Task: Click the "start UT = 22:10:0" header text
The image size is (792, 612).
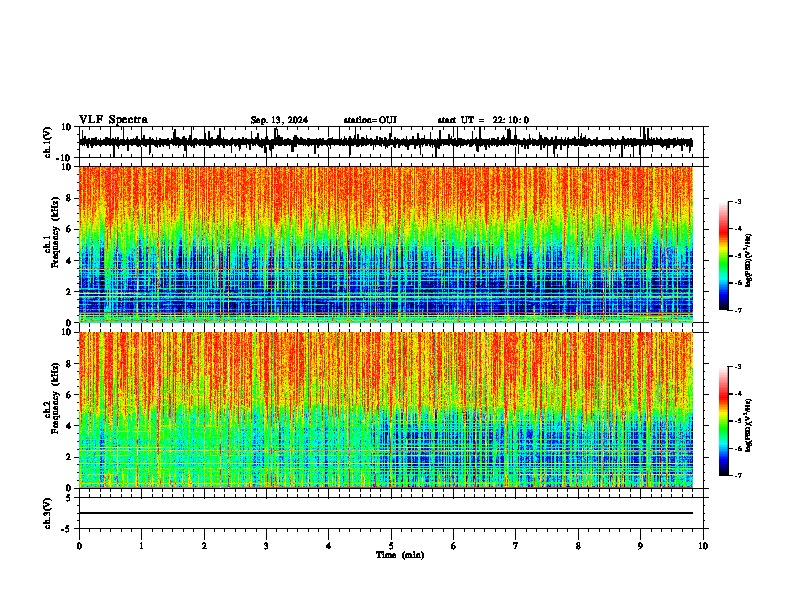Action: click(483, 120)
